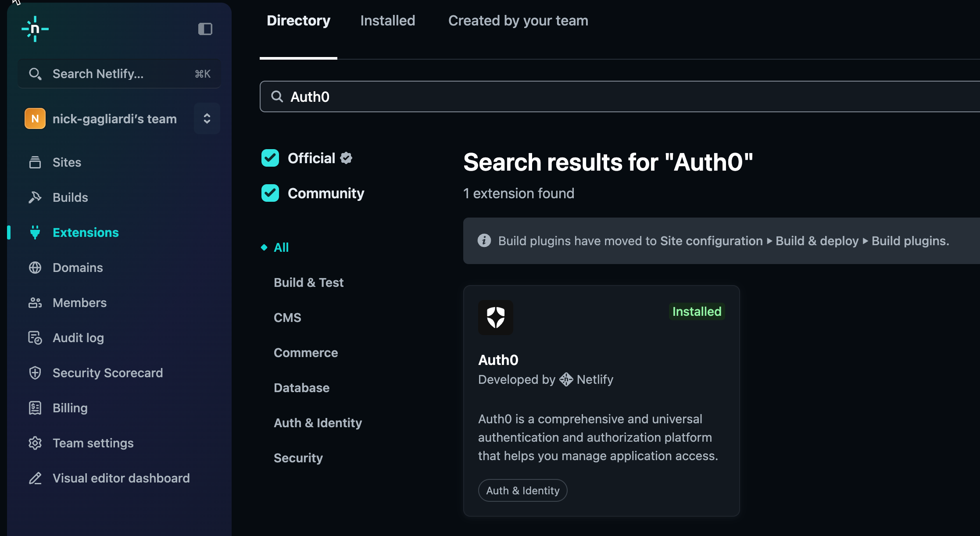The image size is (980, 536).
Task: Click the Team settings gear icon
Action: [35, 443]
